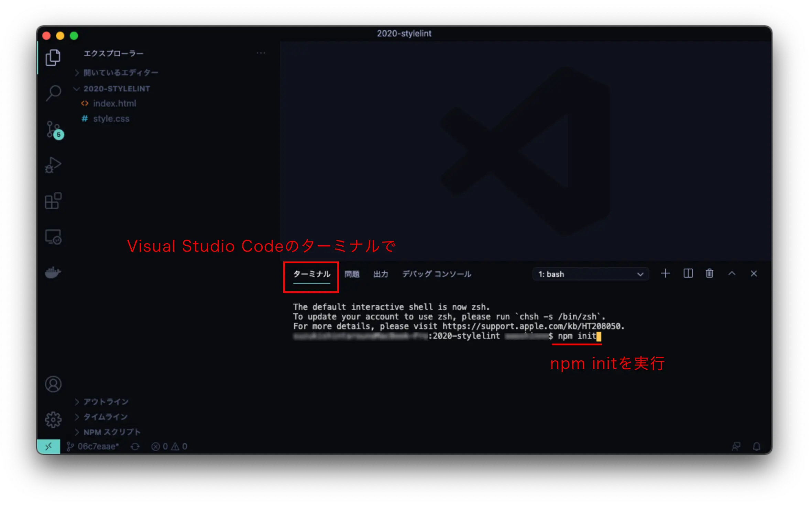This screenshot has width=812, height=505.
Task: Open Run and Debug view
Action: (53, 165)
